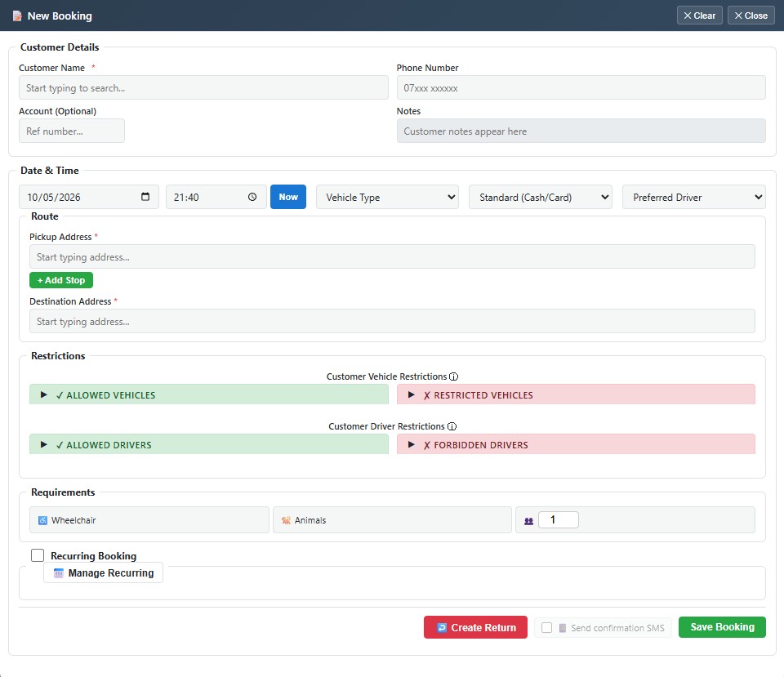The image size is (784, 677).
Task: Click the Destination Address field
Action: tap(392, 321)
